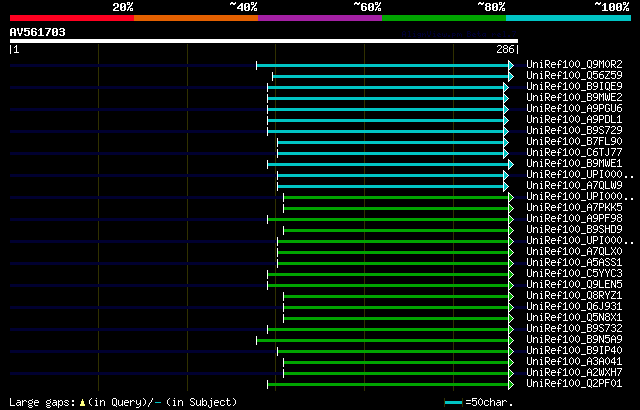640x410 pixels.
Task: Click the green alignment bar for A7PKK5
Action: [398, 208]
